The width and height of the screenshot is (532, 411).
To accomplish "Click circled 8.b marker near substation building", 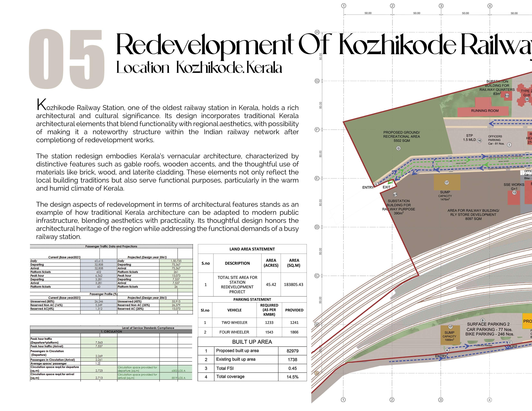I will [507, 96].
